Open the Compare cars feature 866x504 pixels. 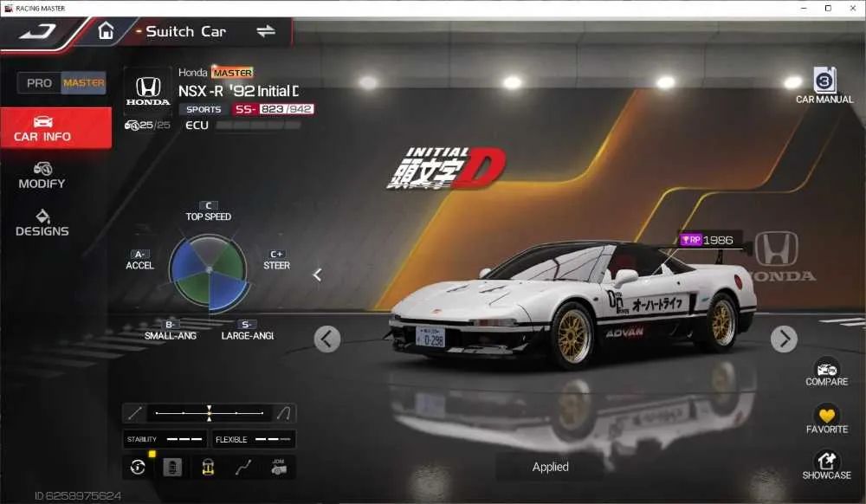pyautogui.click(x=826, y=372)
